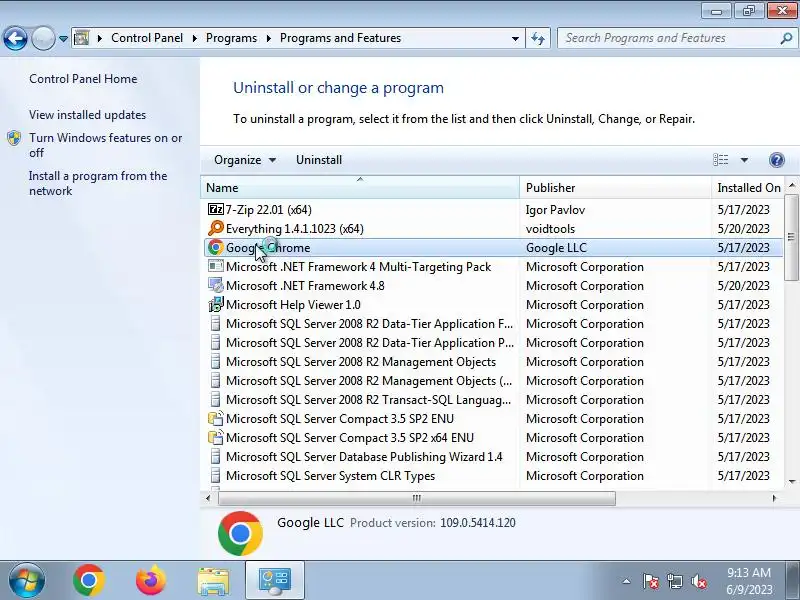
Task: Click the SQL Server 2008 R2 Management Objects icon
Action: coord(216,362)
